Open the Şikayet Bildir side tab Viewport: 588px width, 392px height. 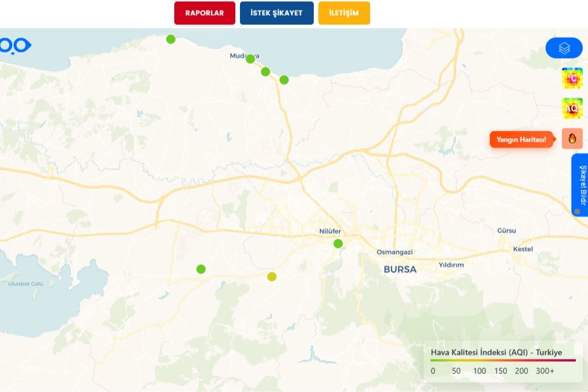[x=580, y=185]
